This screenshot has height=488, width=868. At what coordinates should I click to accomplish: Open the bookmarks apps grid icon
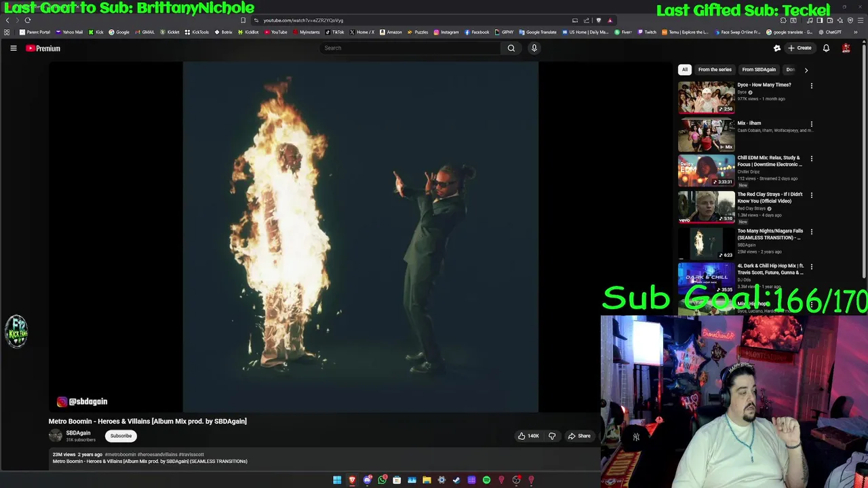click(7, 32)
